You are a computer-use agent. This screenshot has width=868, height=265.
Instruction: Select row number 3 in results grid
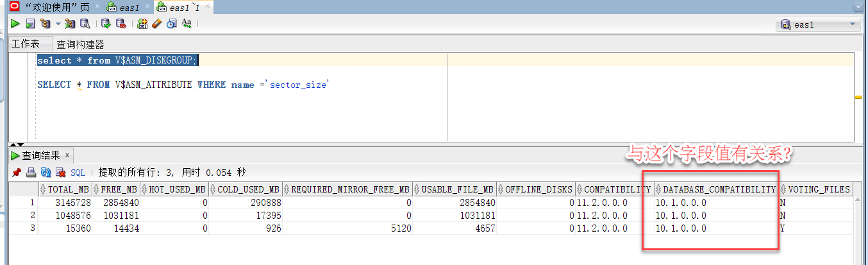tap(23, 228)
